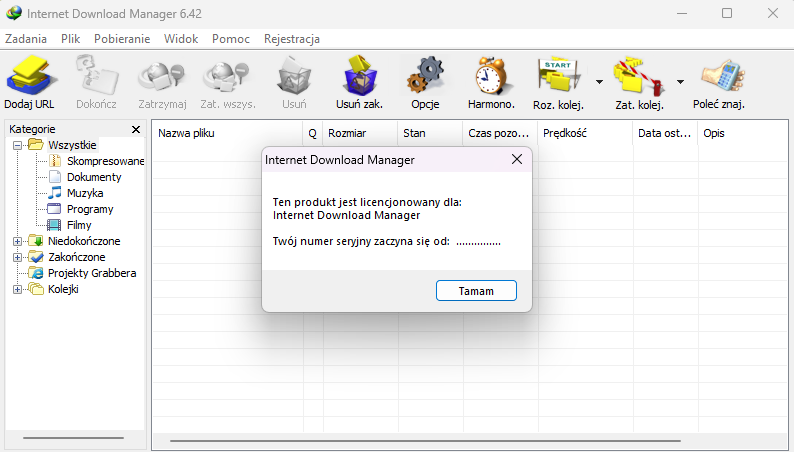
Task: Sort by Nazwa pliku column header
Action: pos(227,133)
